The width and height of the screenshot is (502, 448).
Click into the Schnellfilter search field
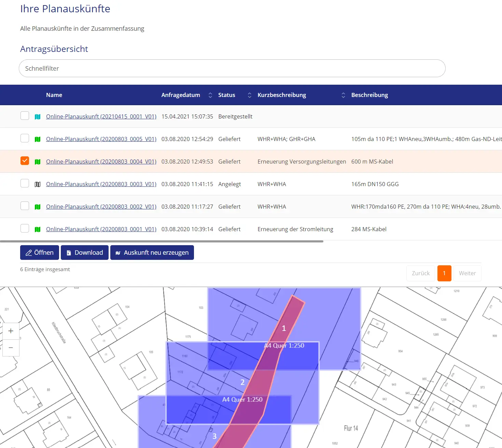coord(232,68)
